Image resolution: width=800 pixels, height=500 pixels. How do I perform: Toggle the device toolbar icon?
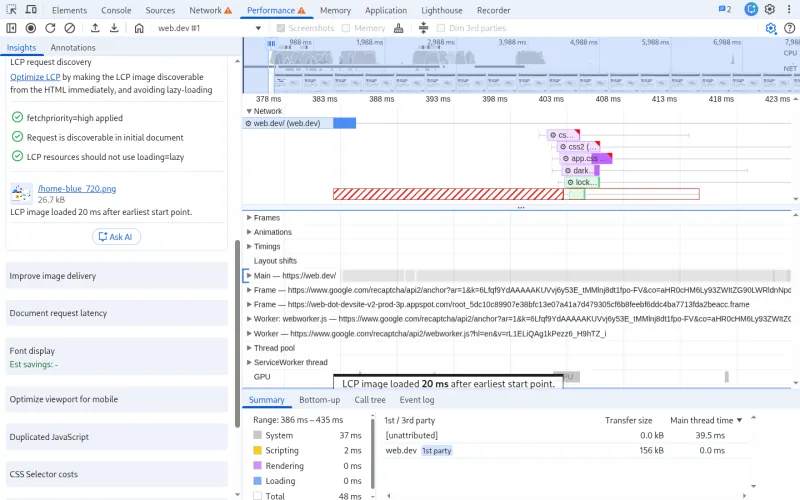point(31,10)
